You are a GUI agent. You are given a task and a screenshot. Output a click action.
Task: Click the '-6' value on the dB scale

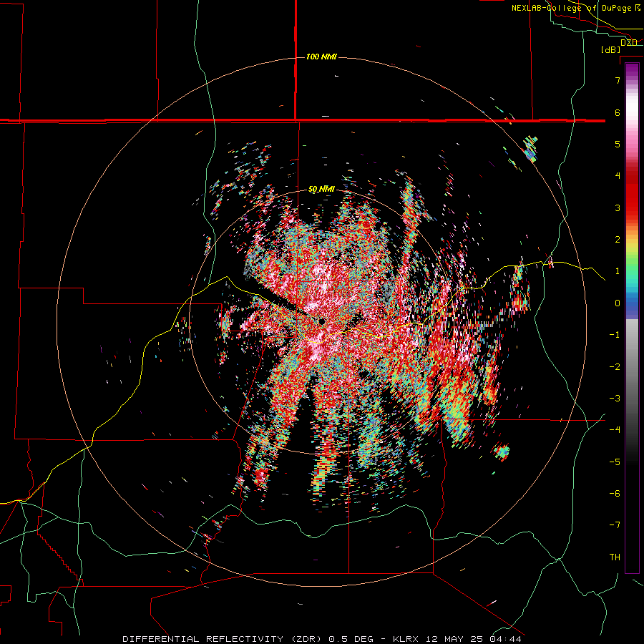(x=615, y=494)
